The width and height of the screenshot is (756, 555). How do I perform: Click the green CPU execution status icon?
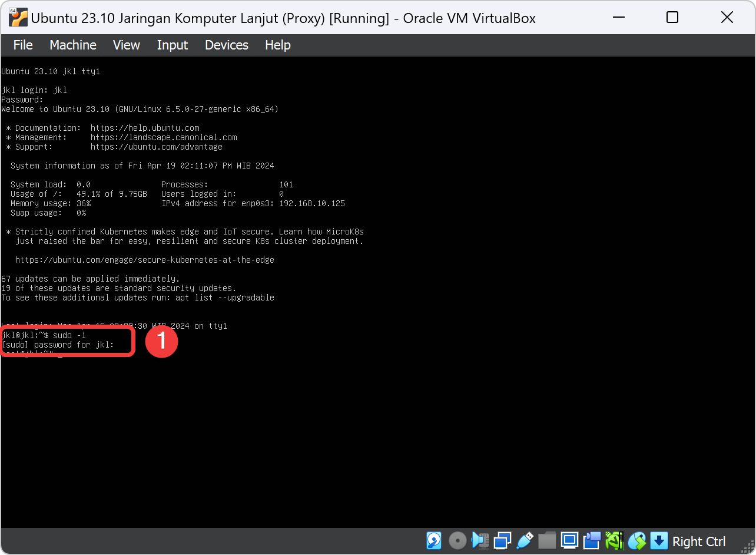point(614,540)
